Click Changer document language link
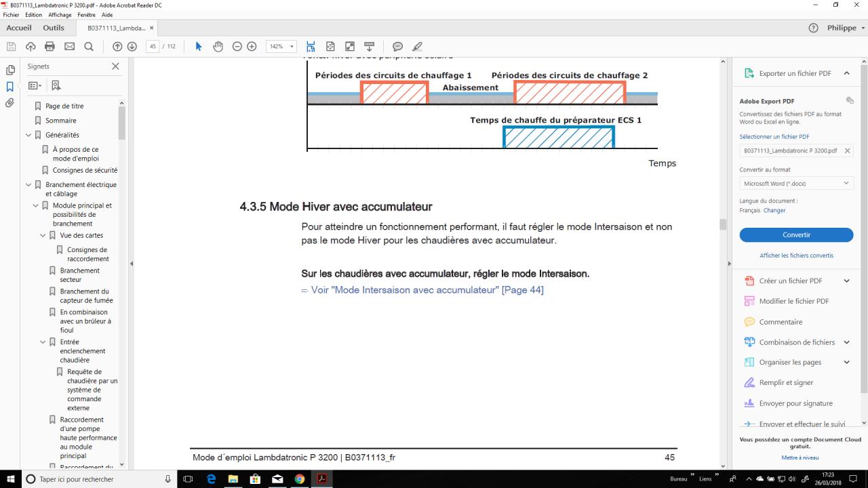The height and width of the screenshot is (488, 868). (774, 210)
